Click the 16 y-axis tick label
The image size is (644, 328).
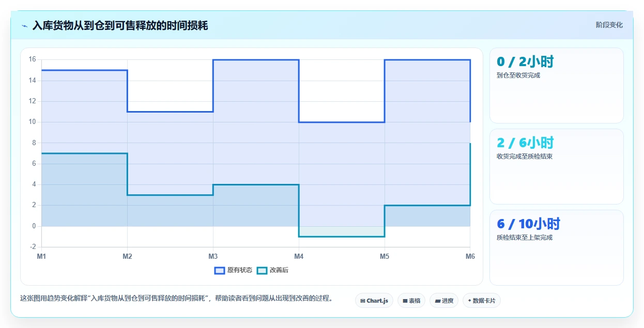(x=32, y=59)
